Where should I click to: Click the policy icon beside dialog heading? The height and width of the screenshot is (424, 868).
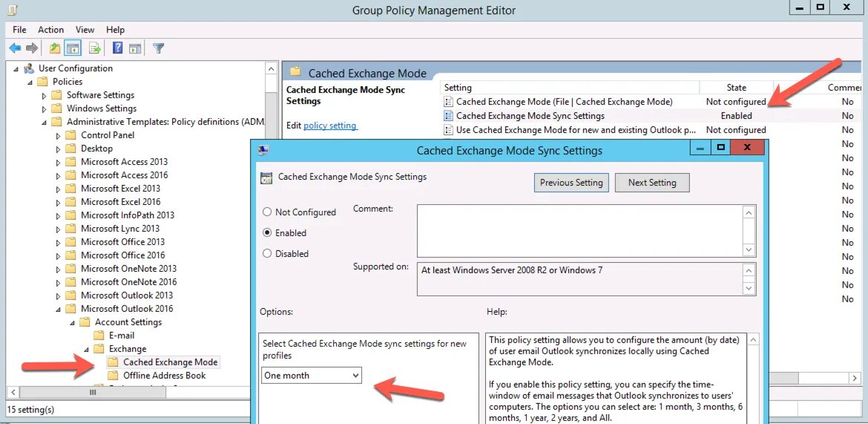click(x=266, y=177)
